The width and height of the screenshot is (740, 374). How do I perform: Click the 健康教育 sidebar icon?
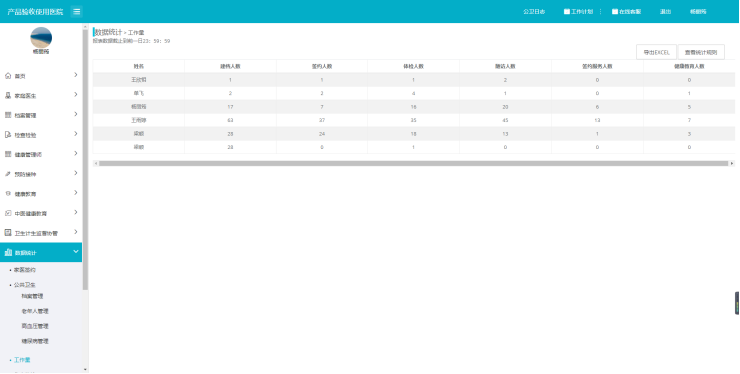pos(8,194)
